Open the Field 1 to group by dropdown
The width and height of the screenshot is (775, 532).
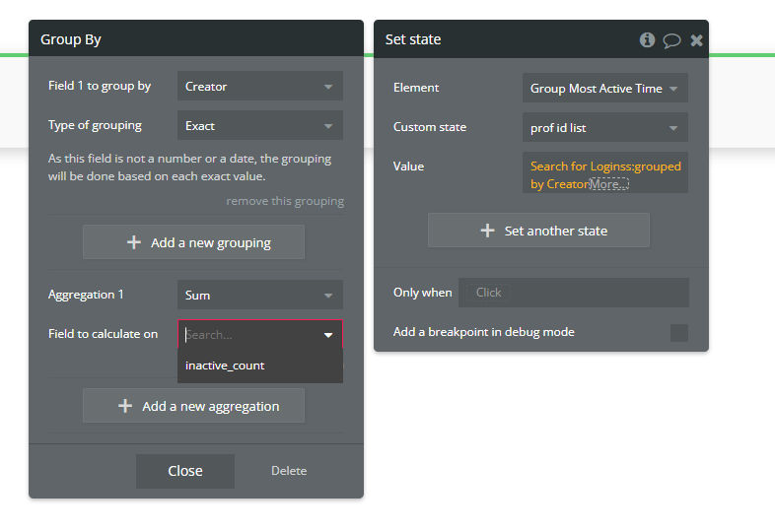(260, 87)
